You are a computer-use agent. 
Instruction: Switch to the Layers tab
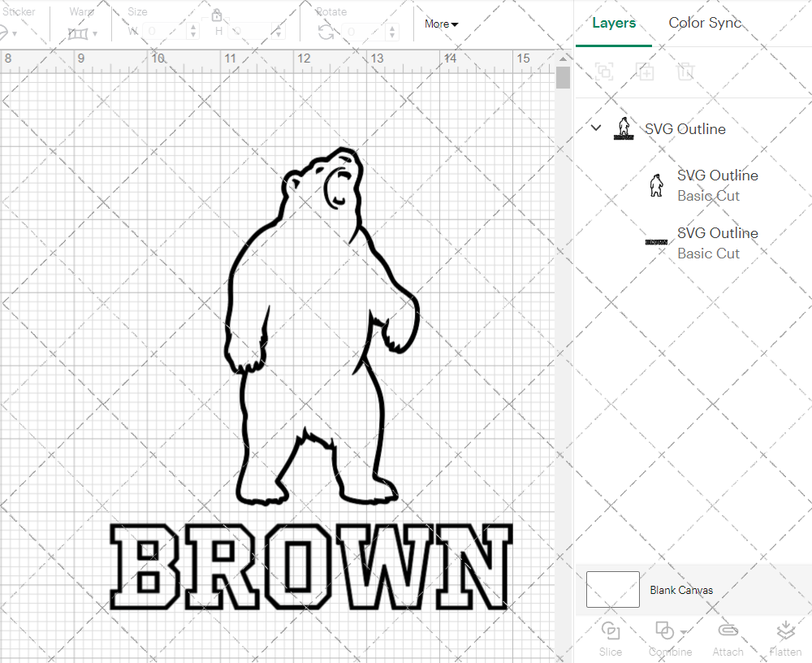[614, 23]
